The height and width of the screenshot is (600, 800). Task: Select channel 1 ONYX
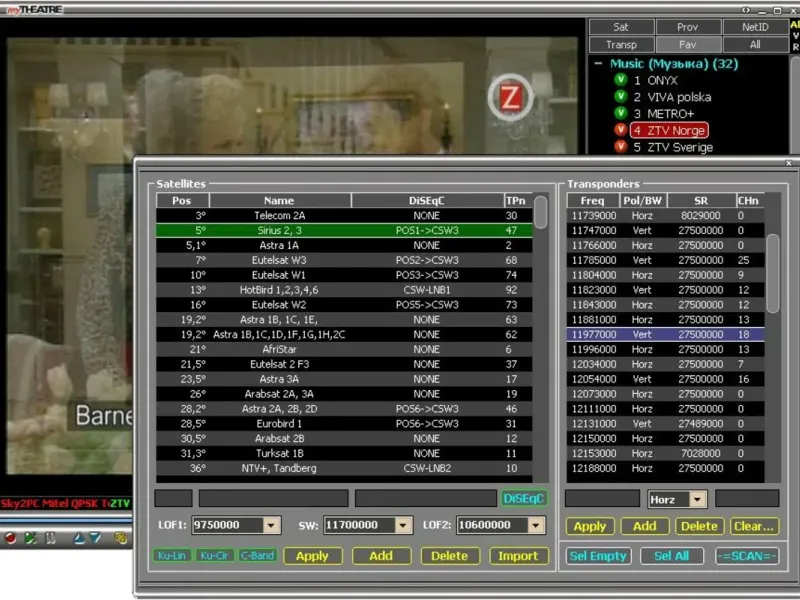(656, 80)
